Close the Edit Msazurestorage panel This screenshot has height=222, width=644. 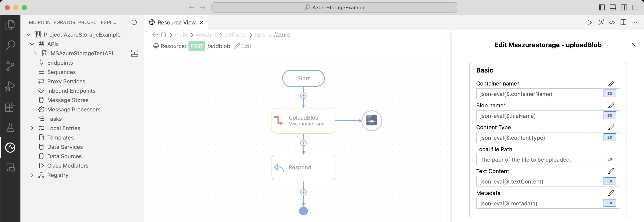click(x=634, y=45)
